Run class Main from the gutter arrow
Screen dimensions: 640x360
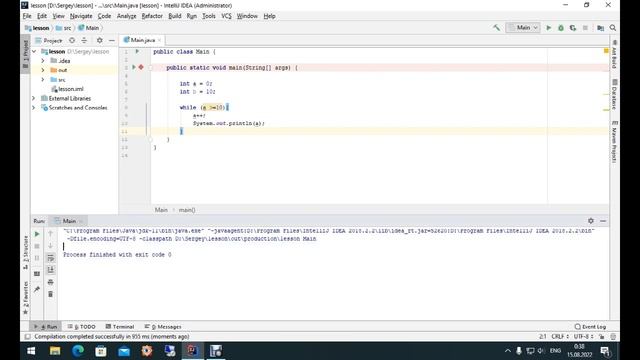137,51
